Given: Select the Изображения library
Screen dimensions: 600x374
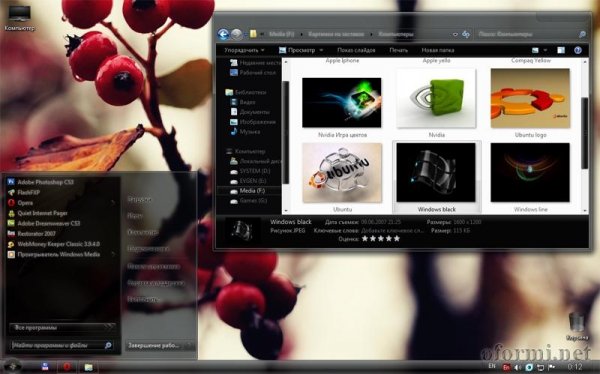Looking at the screenshot, I should click(x=253, y=122).
